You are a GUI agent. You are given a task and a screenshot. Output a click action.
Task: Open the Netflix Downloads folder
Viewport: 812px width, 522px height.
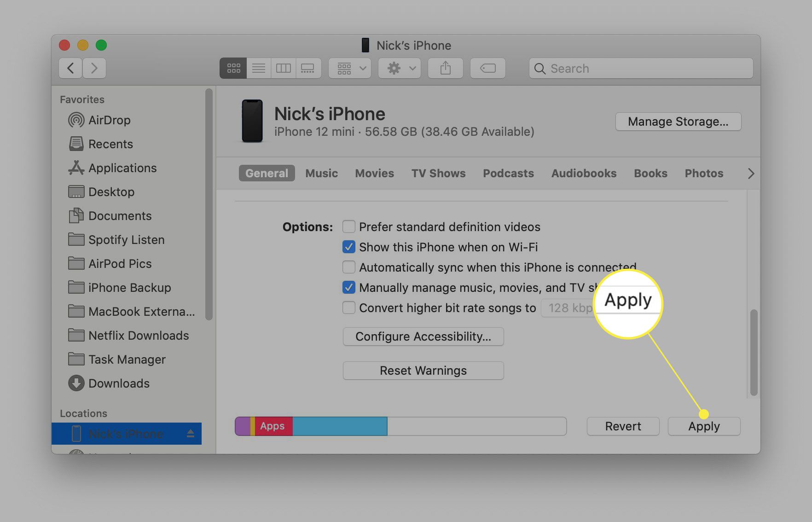(x=128, y=336)
